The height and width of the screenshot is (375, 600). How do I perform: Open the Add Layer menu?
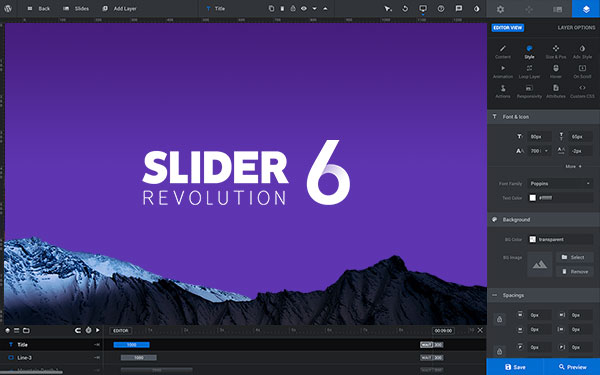(x=119, y=8)
